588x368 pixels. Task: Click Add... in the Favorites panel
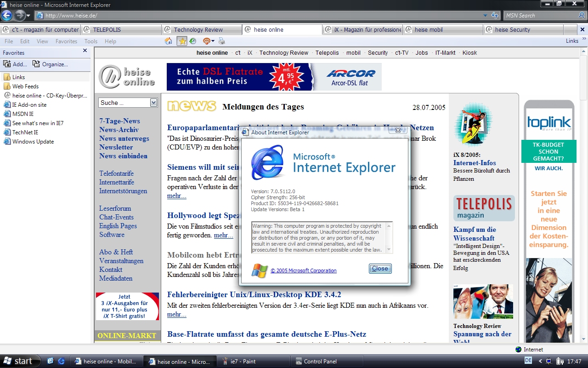(15, 64)
